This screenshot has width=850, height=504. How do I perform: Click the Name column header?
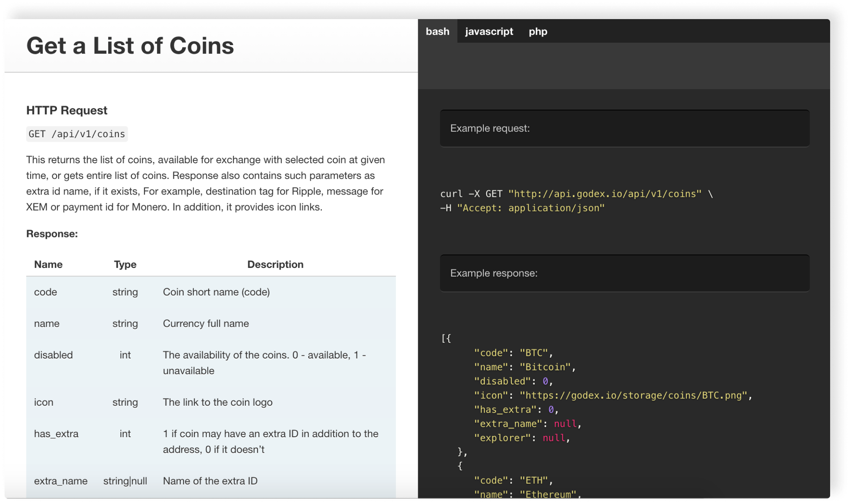[x=48, y=264]
